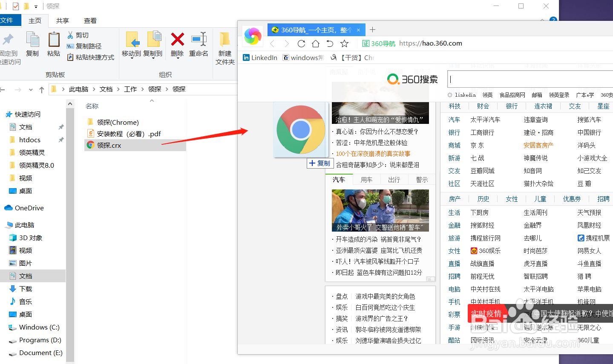Open recent locations dropdown in Explorer
Image resolution: width=613 pixels, height=364 pixels.
point(31,90)
